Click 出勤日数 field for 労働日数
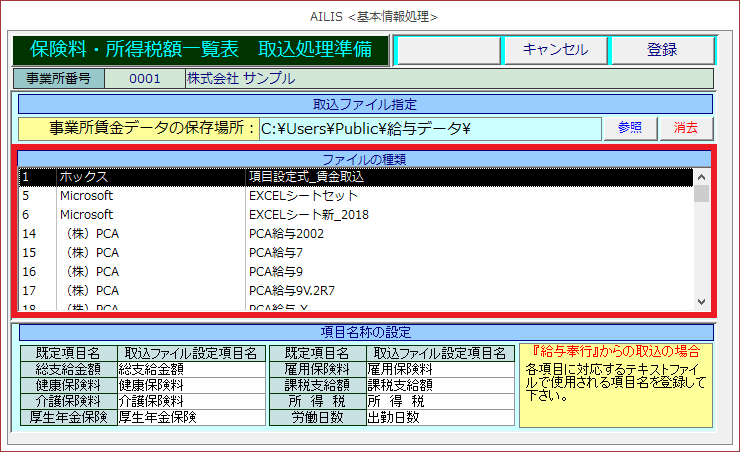 pyautogui.click(x=439, y=417)
